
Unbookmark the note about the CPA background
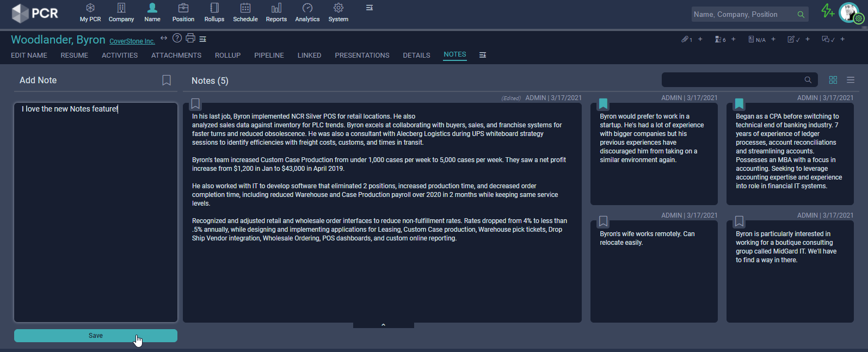[x=739, y=104]
